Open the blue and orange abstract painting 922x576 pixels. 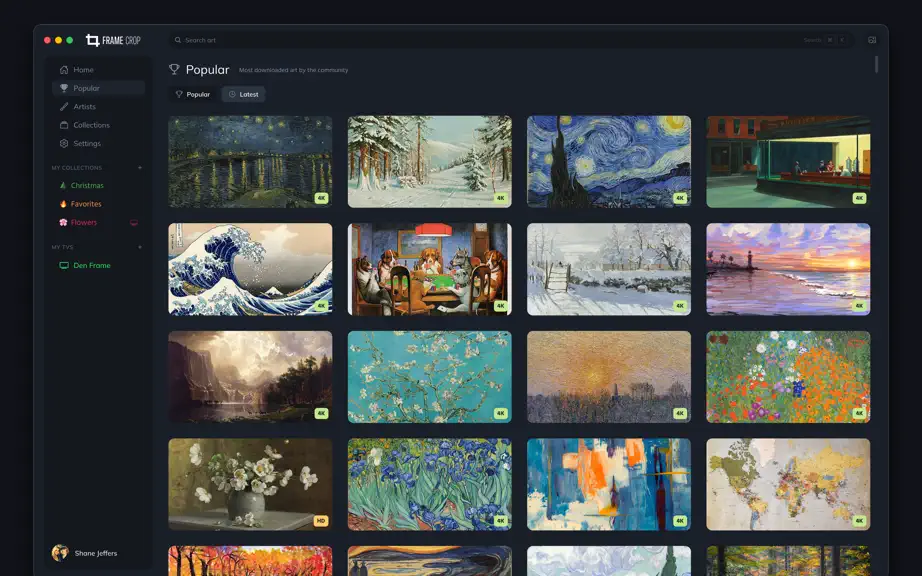click(x=609, y=484)
